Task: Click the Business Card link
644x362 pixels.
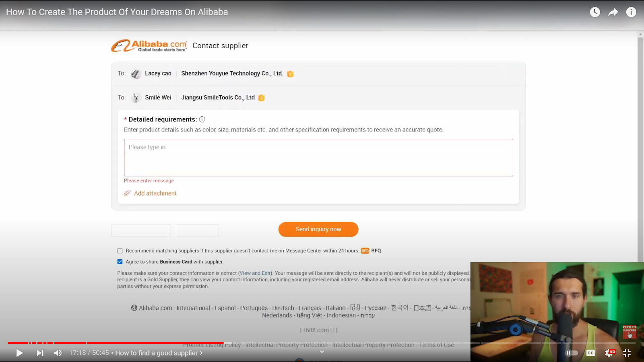Action: tap(176, 262)
